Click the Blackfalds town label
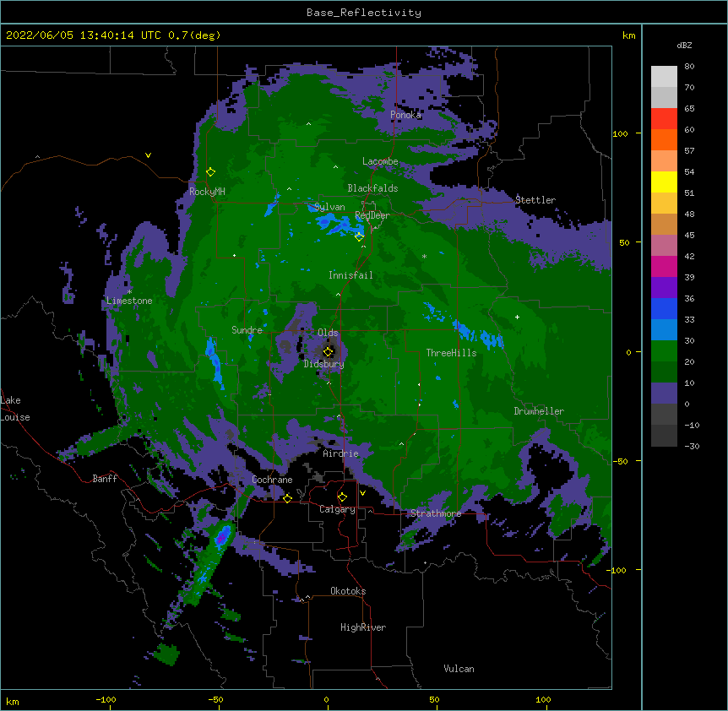 click(x=372, y=188)
